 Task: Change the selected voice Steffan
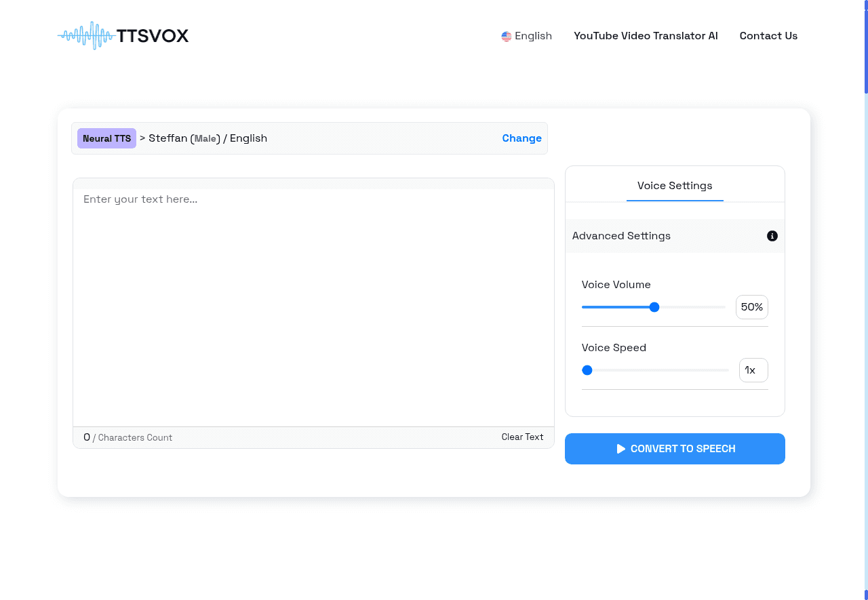[167, 138]
